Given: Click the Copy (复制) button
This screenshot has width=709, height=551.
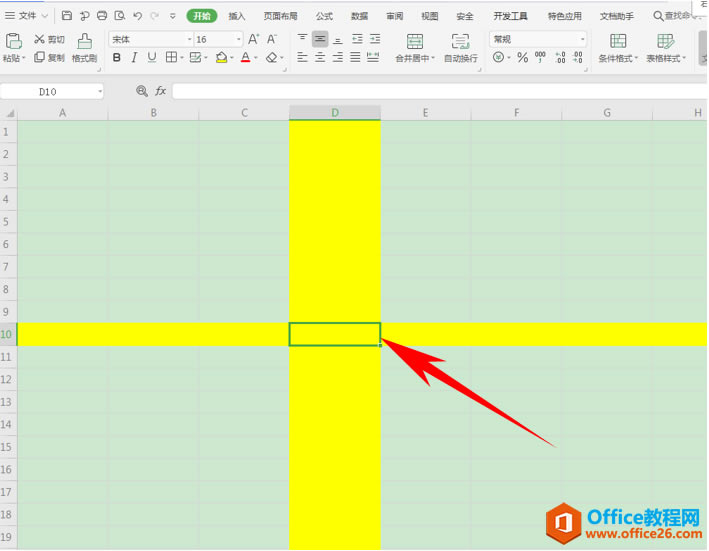Looking at the screenshot, I should click(49, 57).
